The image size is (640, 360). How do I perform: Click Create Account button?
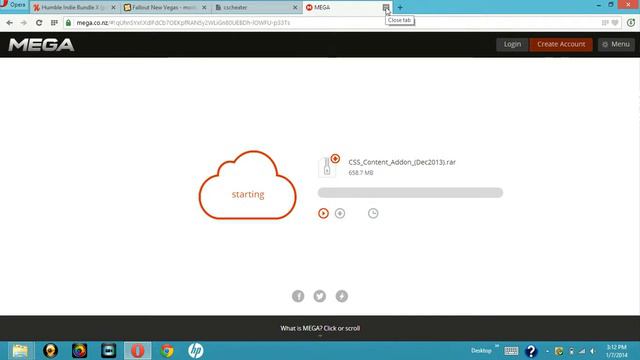tap(561, 44)
